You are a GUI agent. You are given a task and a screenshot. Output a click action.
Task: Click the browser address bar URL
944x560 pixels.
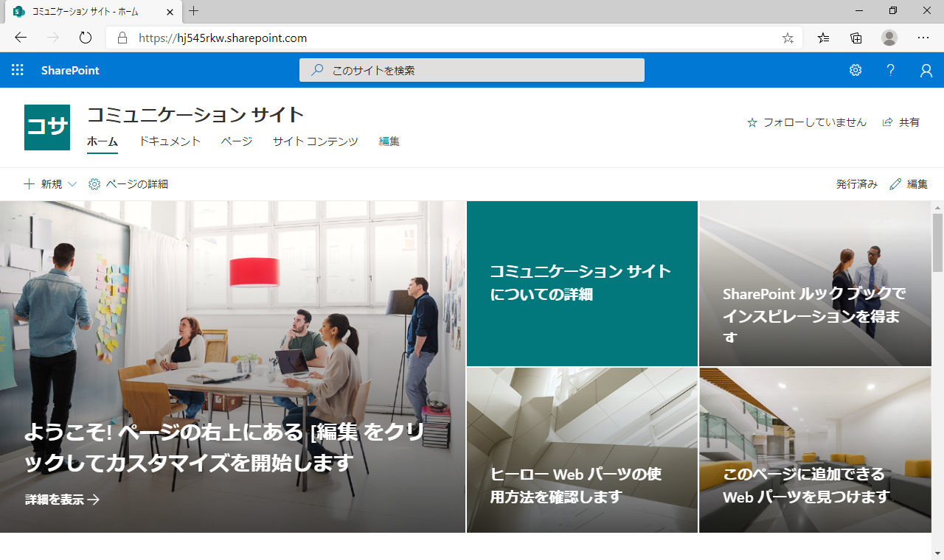pyautogui.click(x=223, y=38)
